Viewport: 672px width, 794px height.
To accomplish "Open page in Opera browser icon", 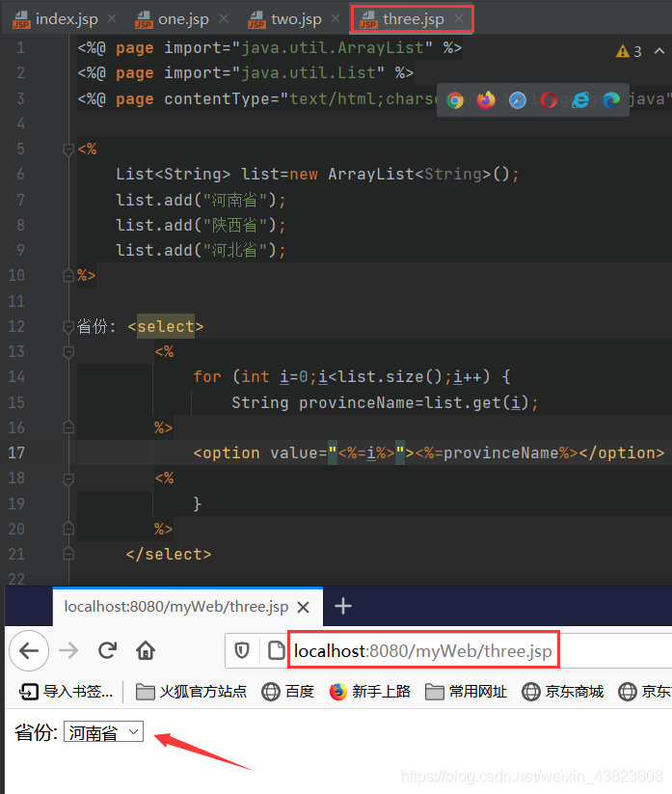I will pos(549,100).
